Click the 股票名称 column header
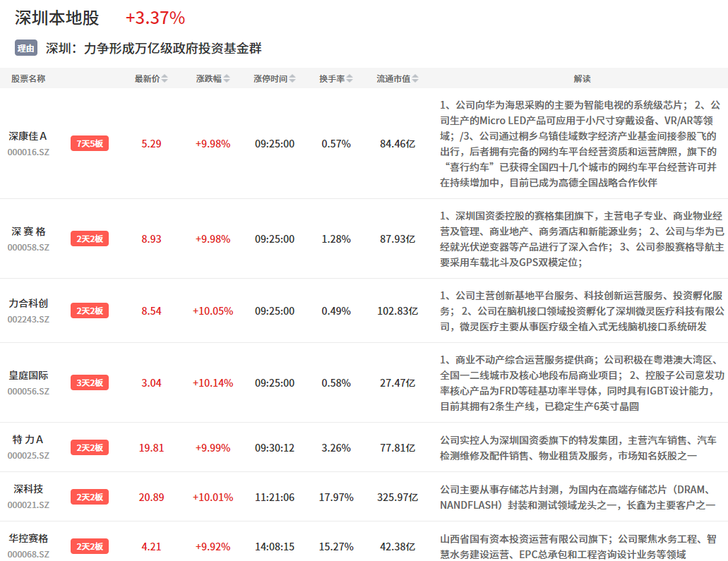The height and width of the screenshot is (561, 728). pos(28,79)
